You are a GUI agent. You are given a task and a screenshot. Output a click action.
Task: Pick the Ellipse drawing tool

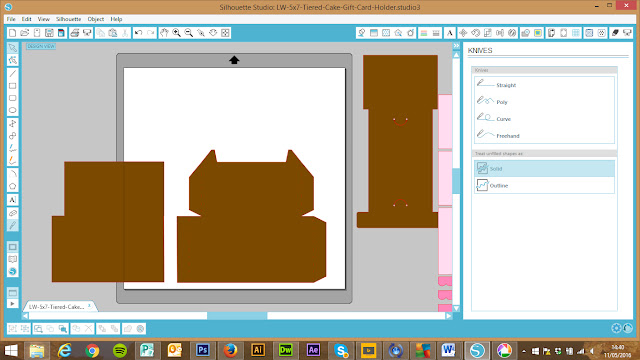[x=13, y=110]
